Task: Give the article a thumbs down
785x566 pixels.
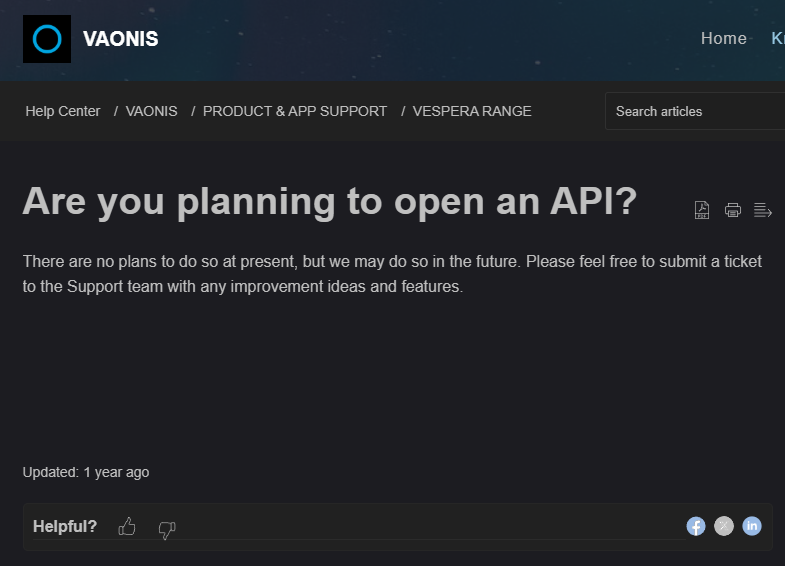Action: (x=167, y=529)
